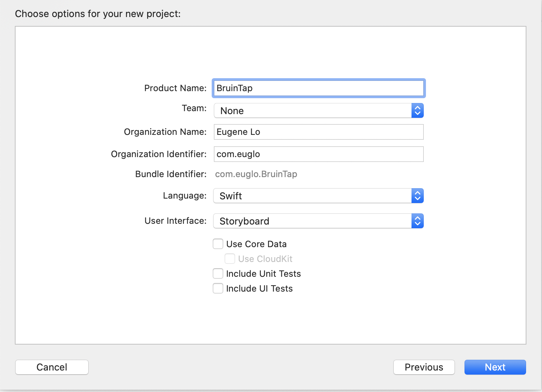
Task: Click the com.euglo.BruinTap bundle identifier text
Action: [256, 174]
